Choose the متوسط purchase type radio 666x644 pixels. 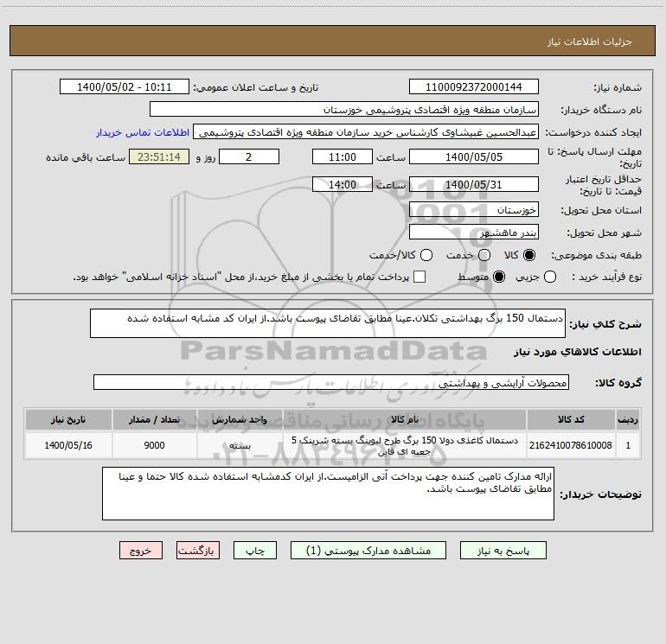[499, 277]
